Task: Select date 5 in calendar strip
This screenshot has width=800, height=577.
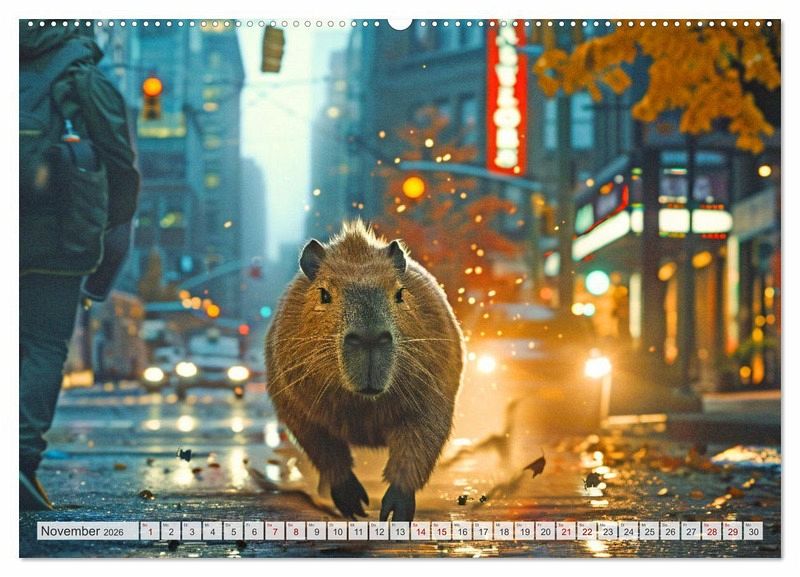Action: tap(233, 531)
